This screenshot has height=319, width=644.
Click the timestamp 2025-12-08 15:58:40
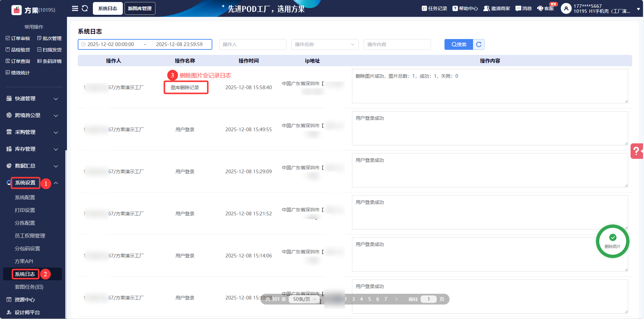249,87
